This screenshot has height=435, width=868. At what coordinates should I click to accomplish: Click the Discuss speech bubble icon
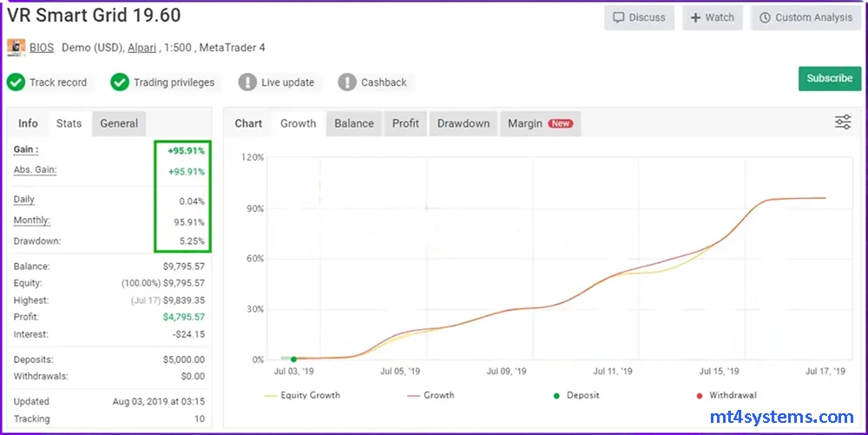[619, 17]
